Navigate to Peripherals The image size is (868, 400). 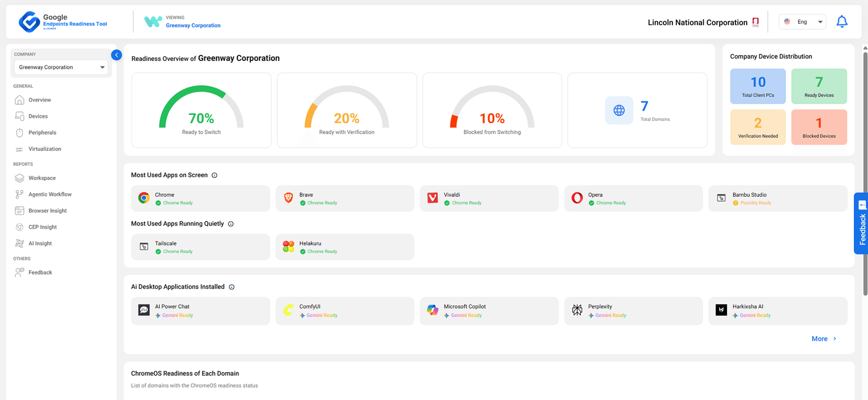tap(42, 133)
